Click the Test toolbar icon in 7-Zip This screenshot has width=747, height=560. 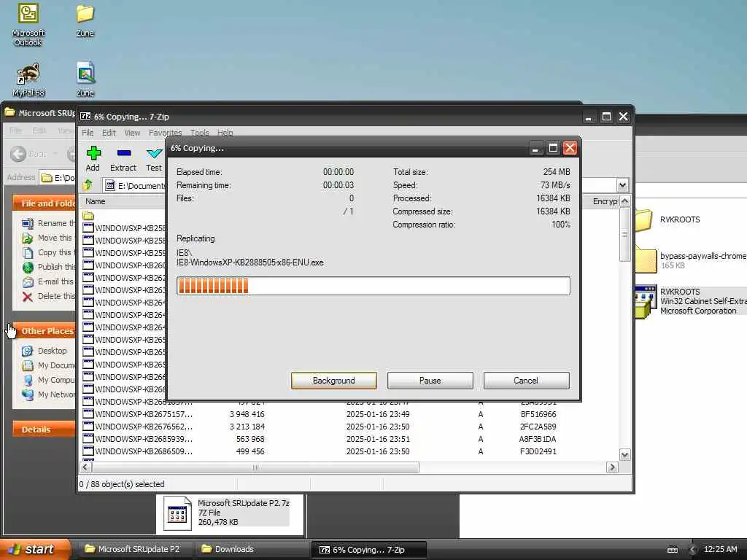(155, 153)
